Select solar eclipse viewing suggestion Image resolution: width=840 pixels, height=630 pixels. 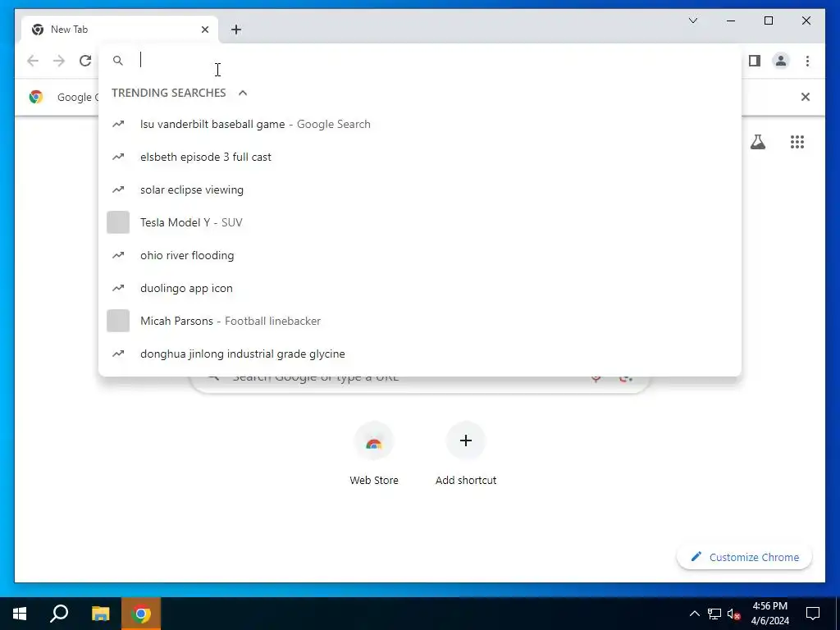420,189
